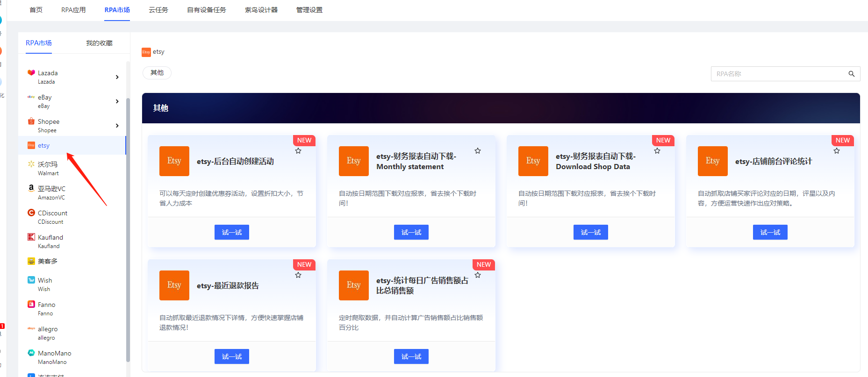Click the 美客多 icon in sidebar
Image resolution: width=868 pixels, height=377 pixels.
pos(31,261)
